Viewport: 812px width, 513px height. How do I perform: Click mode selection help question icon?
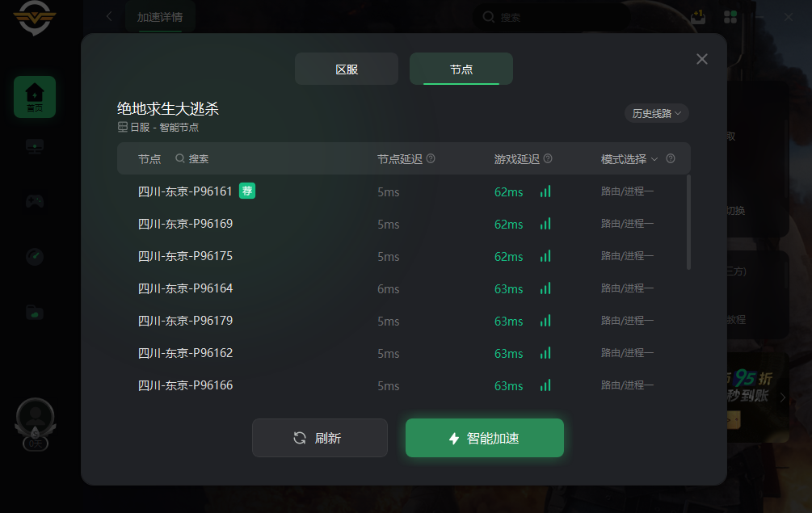[671, 159]
